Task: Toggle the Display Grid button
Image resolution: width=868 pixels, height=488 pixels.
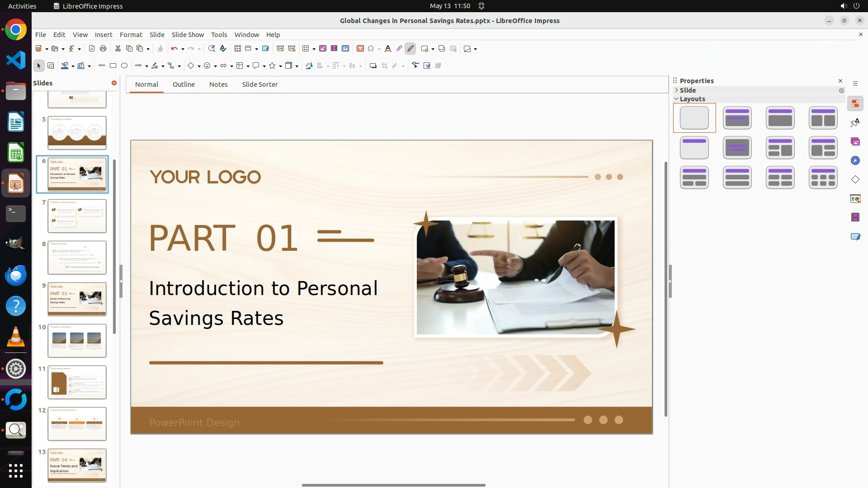Action: [x=238, y=49]
